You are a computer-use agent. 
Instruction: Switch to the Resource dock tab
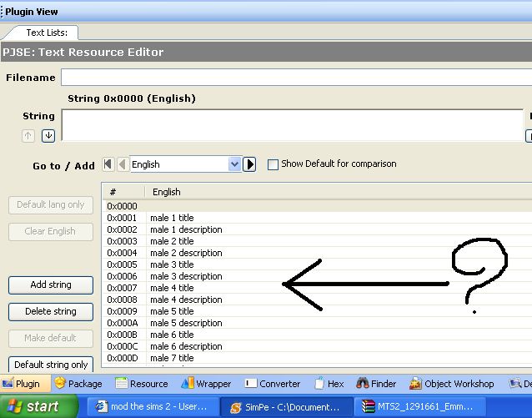click(142, 384)
